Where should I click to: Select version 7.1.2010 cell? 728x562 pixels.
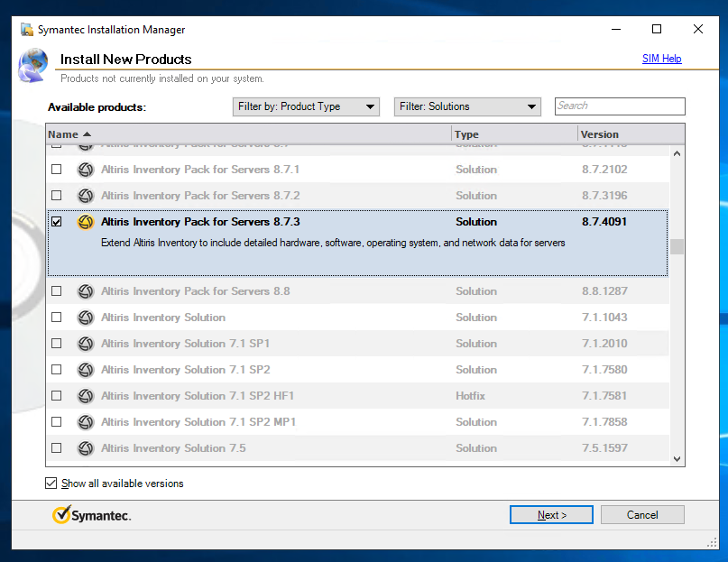(604, 344)
